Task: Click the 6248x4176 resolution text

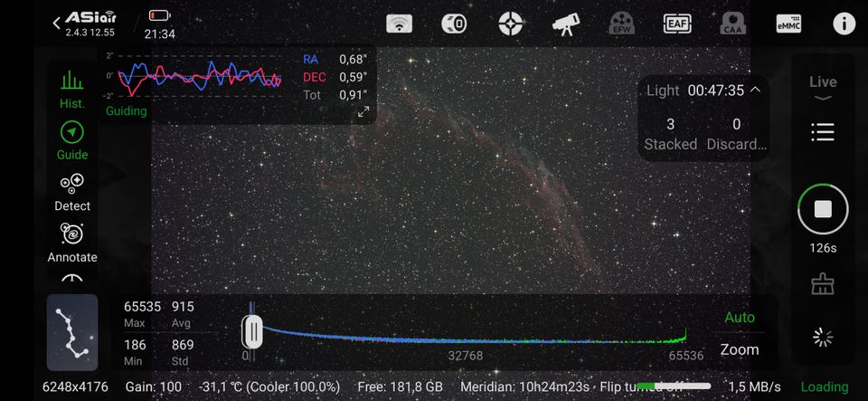Action: tap(75, 387)
